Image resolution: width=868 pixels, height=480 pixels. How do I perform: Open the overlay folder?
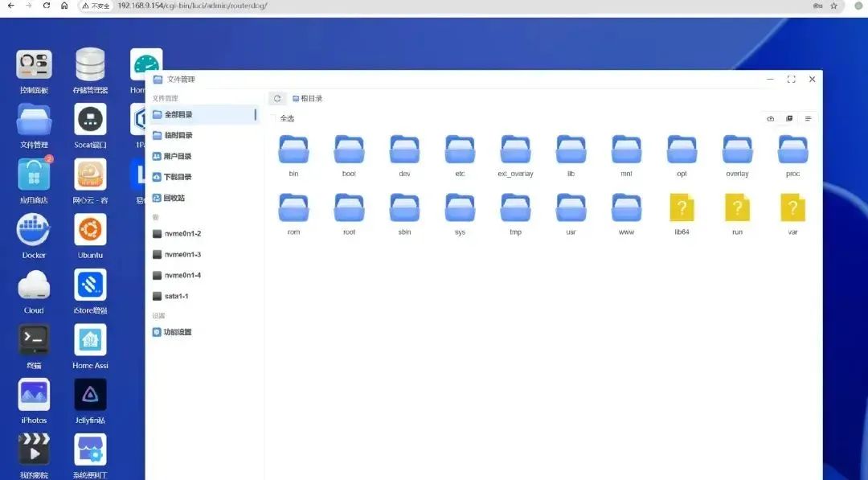coord(737,150)
